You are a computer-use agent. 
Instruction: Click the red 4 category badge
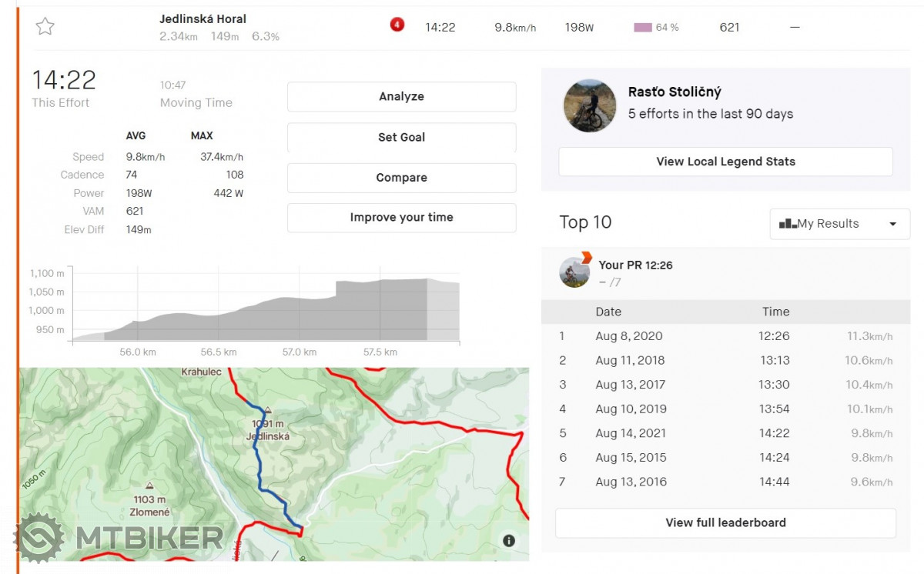[397, 25]
